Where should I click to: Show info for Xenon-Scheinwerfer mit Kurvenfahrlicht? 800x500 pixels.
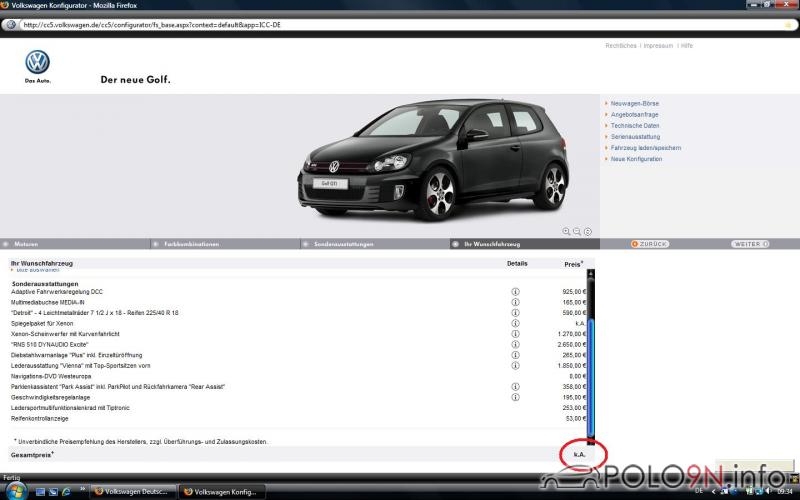coord(516,333)
